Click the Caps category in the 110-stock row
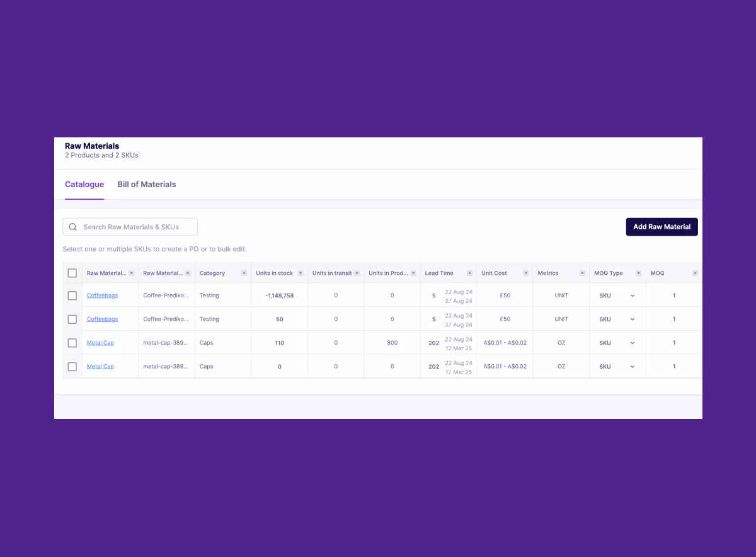The width and height of the screenshot is (756, 557). click(x=207, y=343)
